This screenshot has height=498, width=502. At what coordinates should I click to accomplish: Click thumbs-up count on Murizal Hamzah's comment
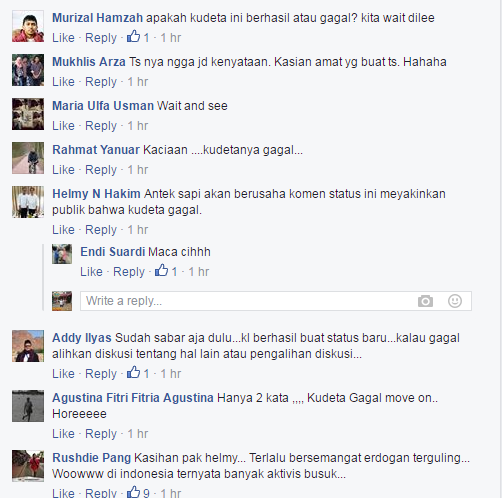point(138,37)
